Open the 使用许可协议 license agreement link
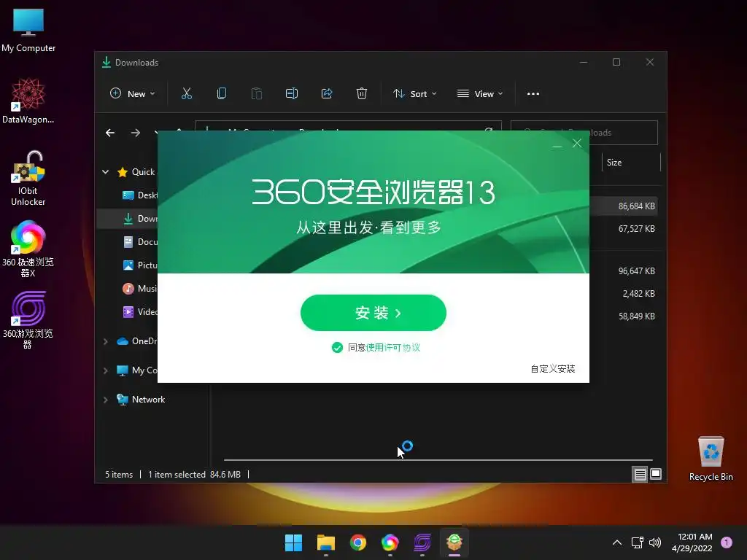 click(x=393, y=348)
